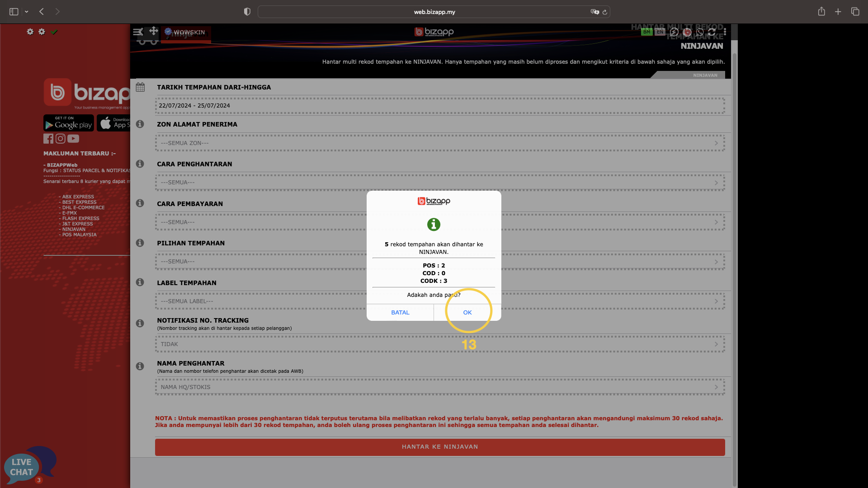This screenshot has height=488, width=868.
Task: Click the red bizapp pay icon
Action: [687, 32]
